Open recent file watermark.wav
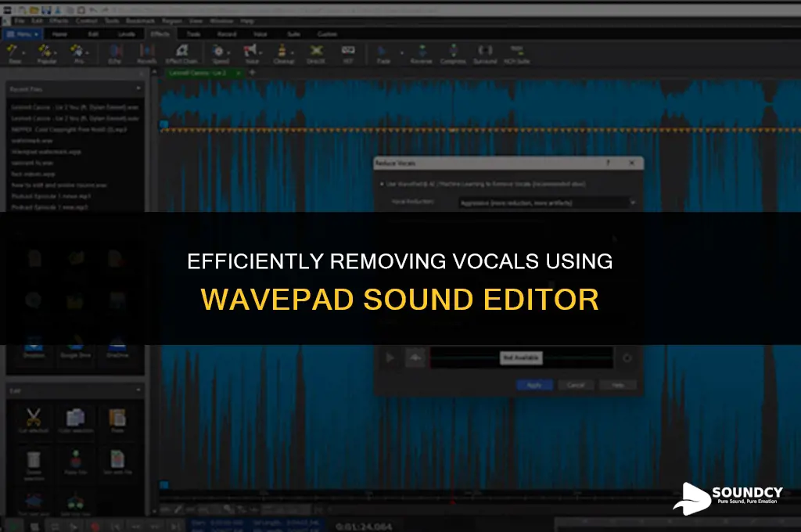Screen dimensions: 801x532 click(x=31, y=141)
